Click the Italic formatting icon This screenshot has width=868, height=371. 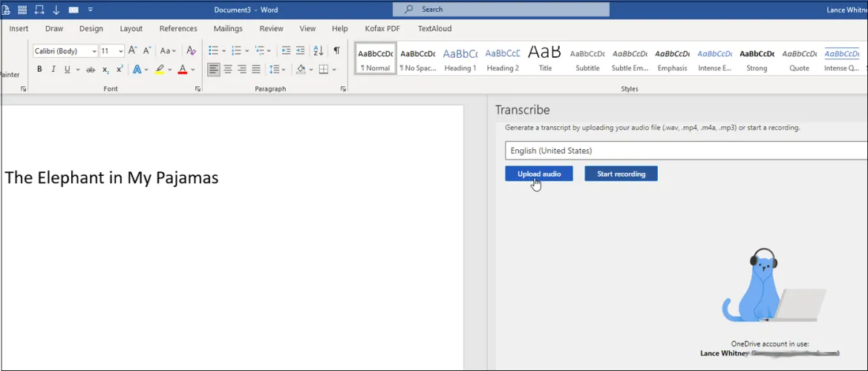[x=53, y=69]
